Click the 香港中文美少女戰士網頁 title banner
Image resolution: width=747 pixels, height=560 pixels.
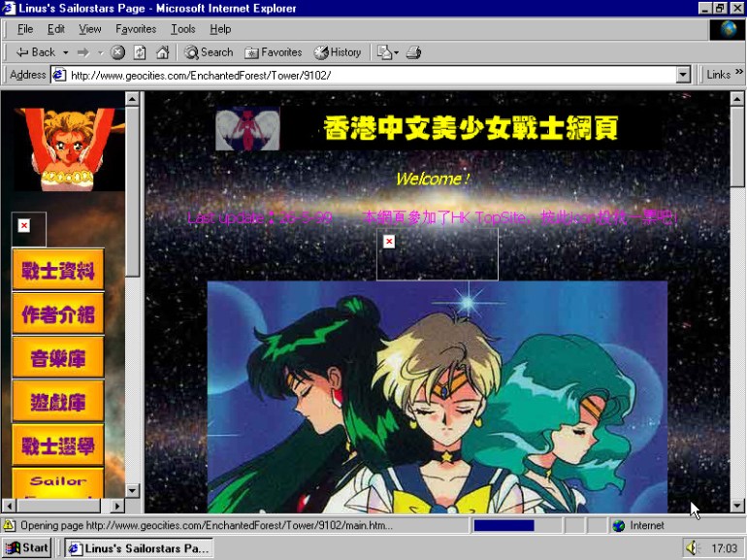(471, 128)
